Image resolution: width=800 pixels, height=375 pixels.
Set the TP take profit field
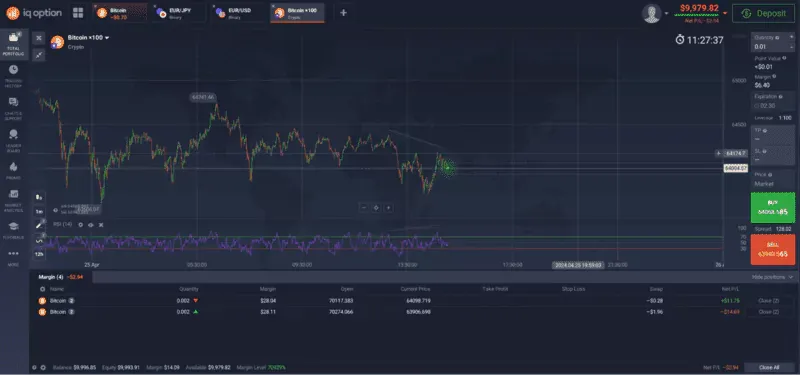(772, 134)
